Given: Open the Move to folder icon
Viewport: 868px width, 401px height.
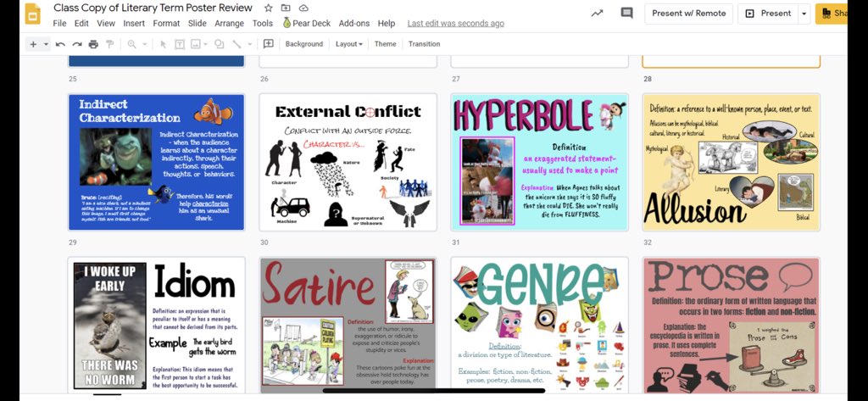Looking at the screenshot, I should pos(286,8).
